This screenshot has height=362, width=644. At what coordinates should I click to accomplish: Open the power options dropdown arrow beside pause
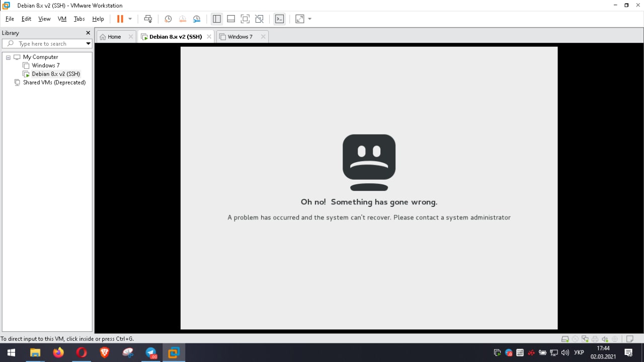[130, 19]
